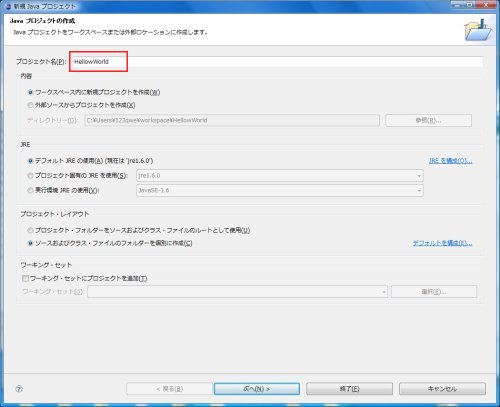
Task: Select project folder as root layout radio
Action: click(x=30, y=230)
